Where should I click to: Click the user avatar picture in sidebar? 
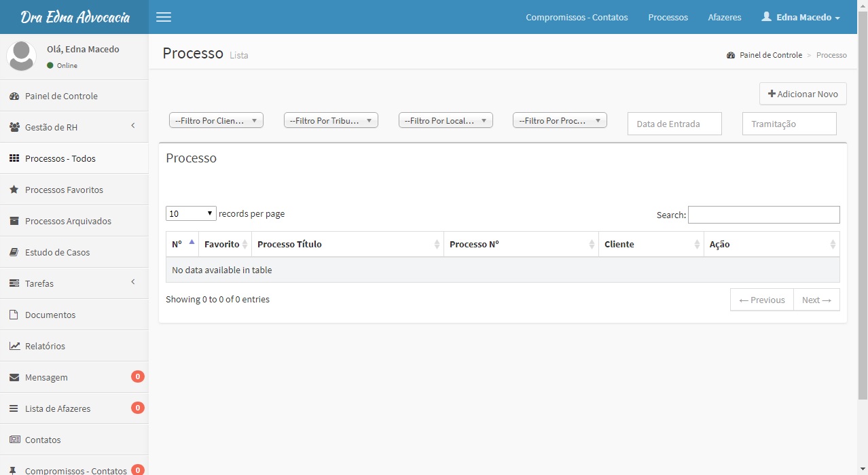pos(22,56)
